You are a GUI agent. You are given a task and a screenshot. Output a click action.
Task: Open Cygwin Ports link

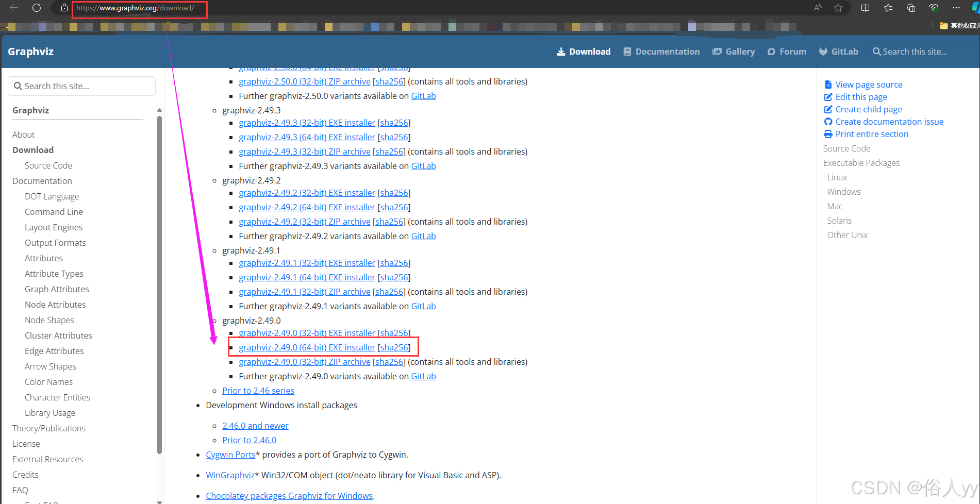pos(230,455)
